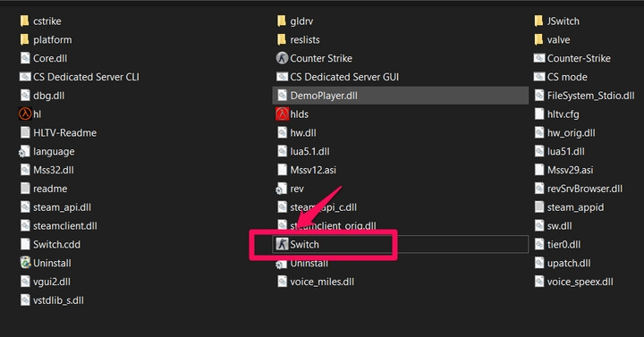Click the Mss32.dll file
Image resolution: width=644 pixels, height=337 pixels.
(47, 170)
